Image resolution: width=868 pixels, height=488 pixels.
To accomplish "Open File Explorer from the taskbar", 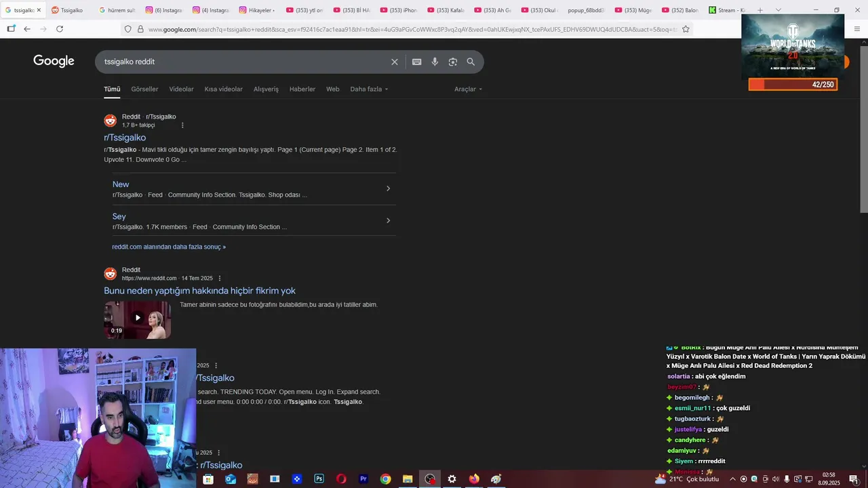I will 408,479.
